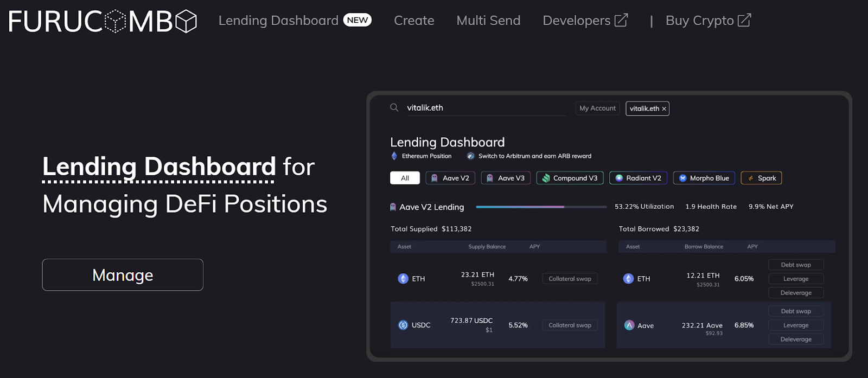Click the Ethereum Position diamond icon

[394, 156]
